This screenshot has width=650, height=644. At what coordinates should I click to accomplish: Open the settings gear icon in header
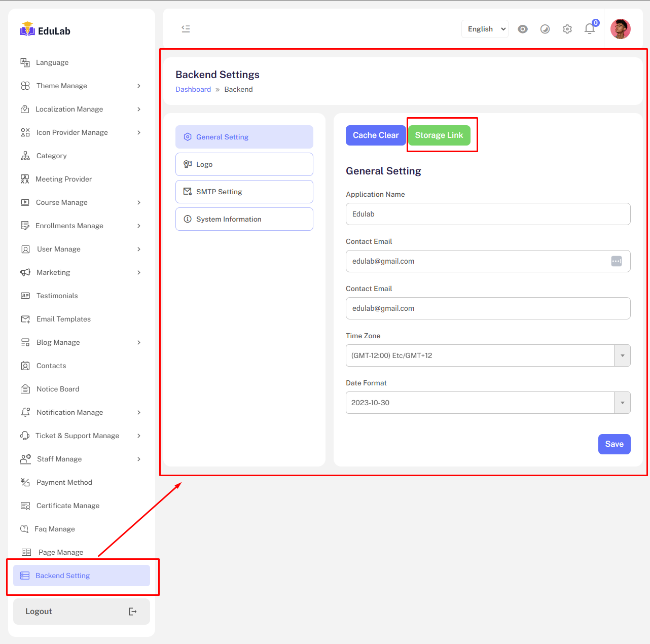(567, 29)
